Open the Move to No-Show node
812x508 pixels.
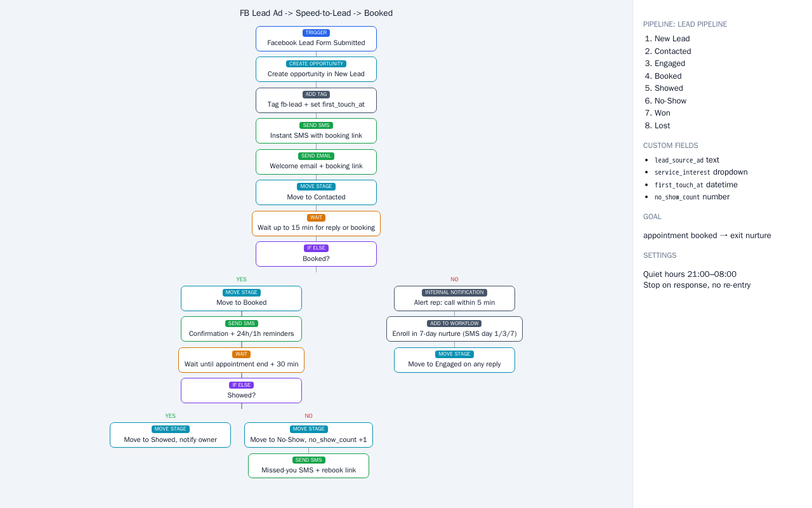pyautogui.click(x=308, y=435)
